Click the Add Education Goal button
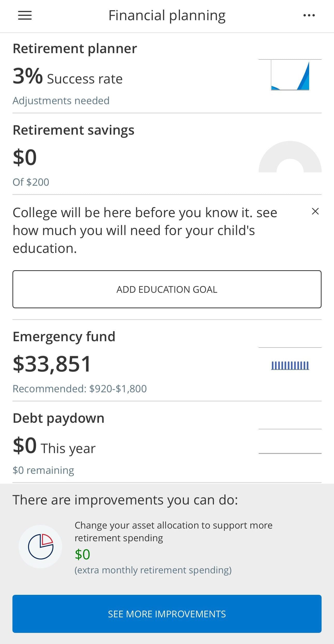 (x=167, y=289)
